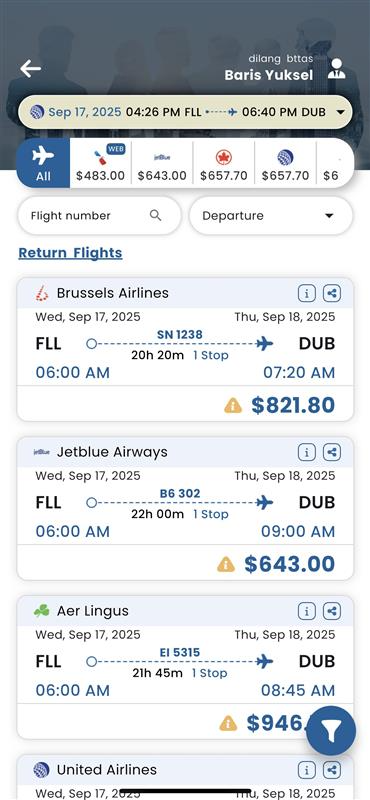The width and height of the screenshot is (370, 800).
Task: View warning on $821.80 fare
Action: pos(233,406)
